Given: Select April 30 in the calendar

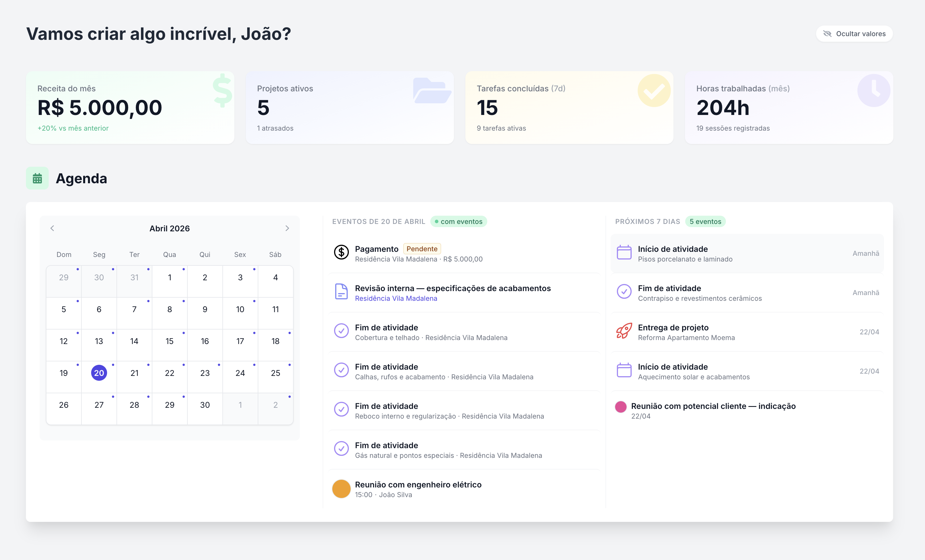Looking at the screenshot, I should [205, 409].
